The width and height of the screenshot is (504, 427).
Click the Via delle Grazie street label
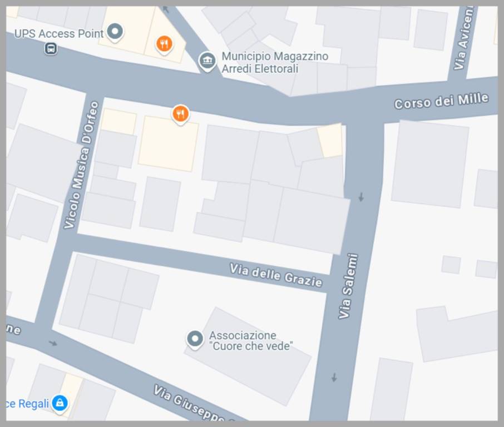(x=276, y=275)
